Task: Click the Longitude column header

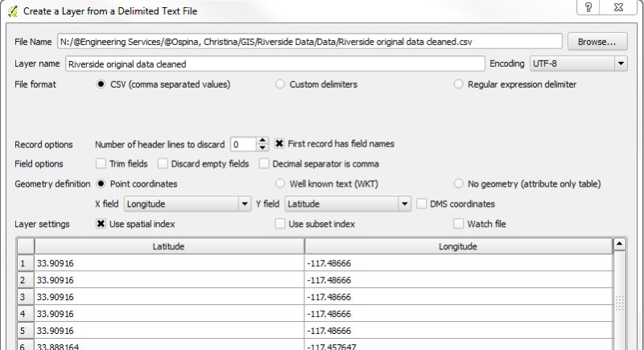Action: pos(458,246)
